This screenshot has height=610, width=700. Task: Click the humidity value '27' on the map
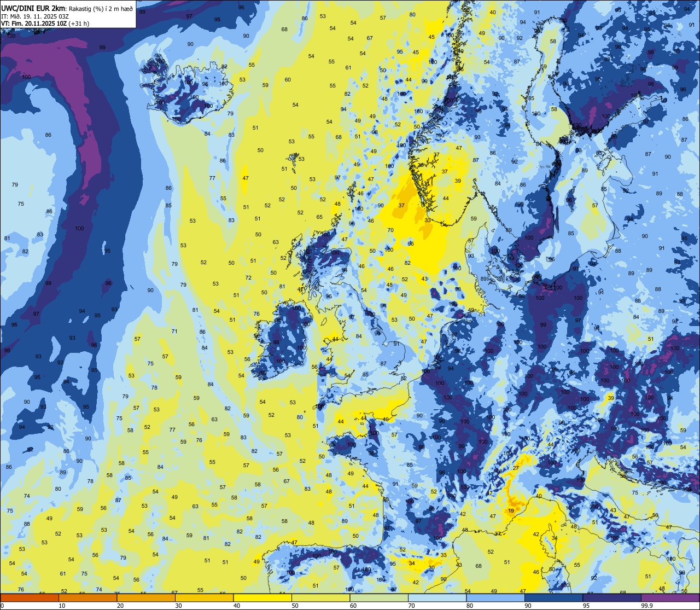(x=516, y=468)
